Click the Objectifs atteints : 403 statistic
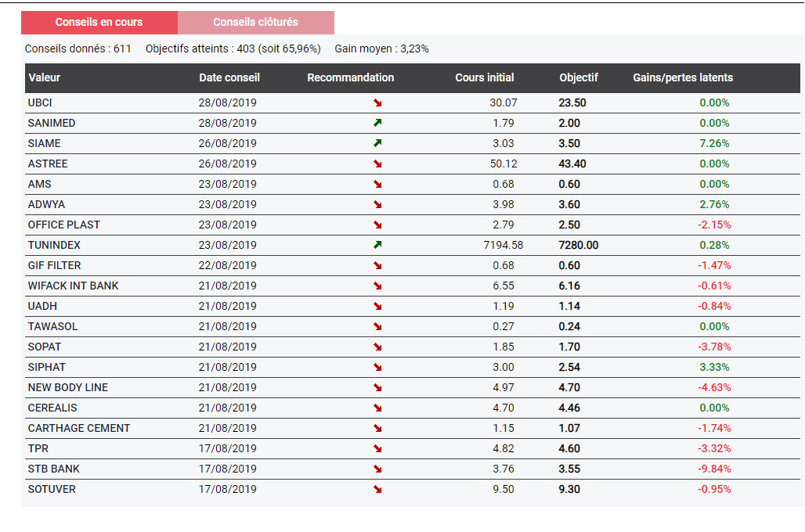Image resolution: width=805 pixels, height=532 pixels. tap(233, 49)
